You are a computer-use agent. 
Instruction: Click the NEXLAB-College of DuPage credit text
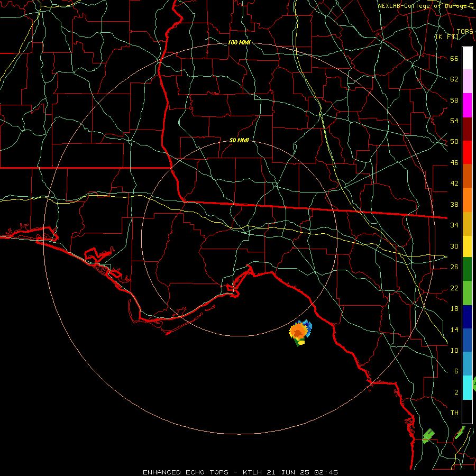click(425, 6)
